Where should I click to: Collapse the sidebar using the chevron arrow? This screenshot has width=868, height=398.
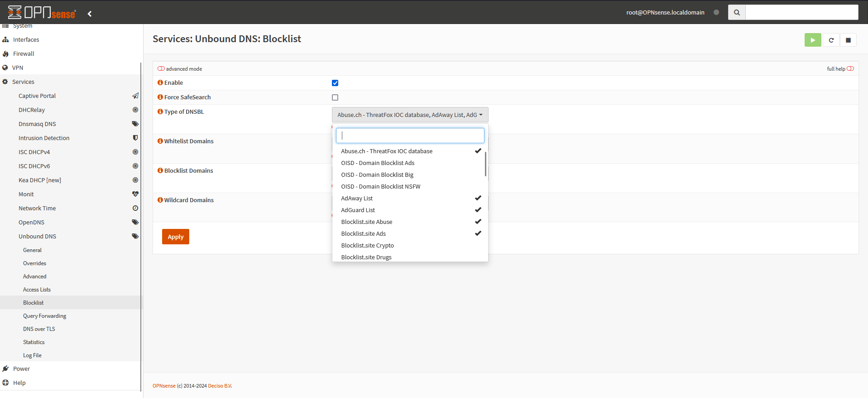click(x=90, y=14)
